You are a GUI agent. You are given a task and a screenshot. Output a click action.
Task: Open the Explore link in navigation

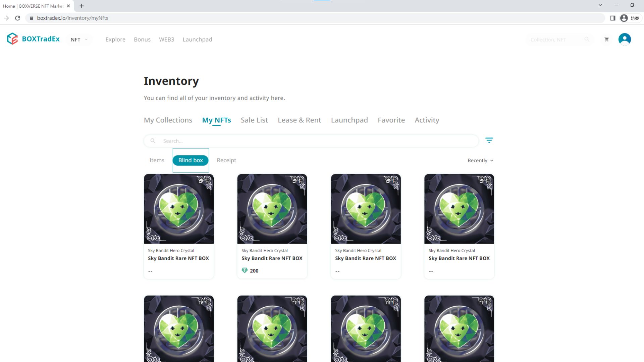[115, 40]
